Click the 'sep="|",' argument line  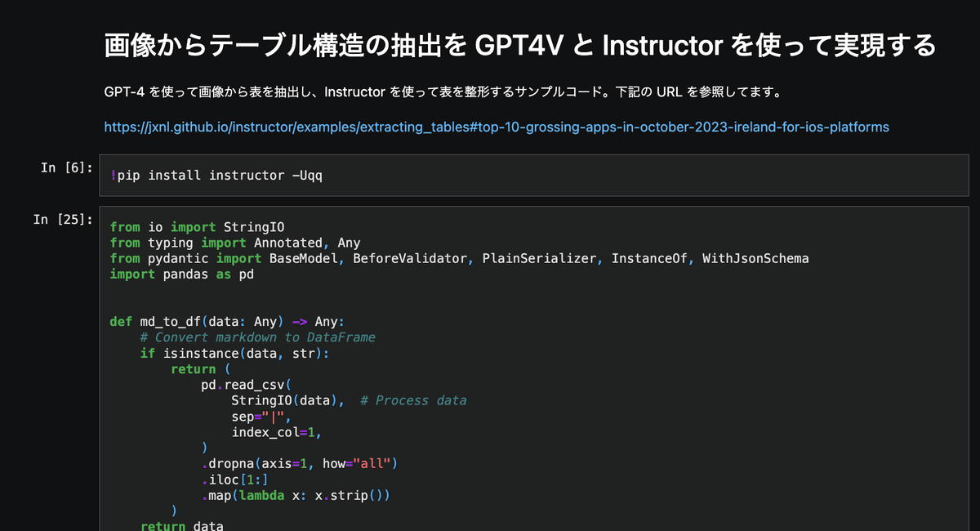(x=261, y=416)
